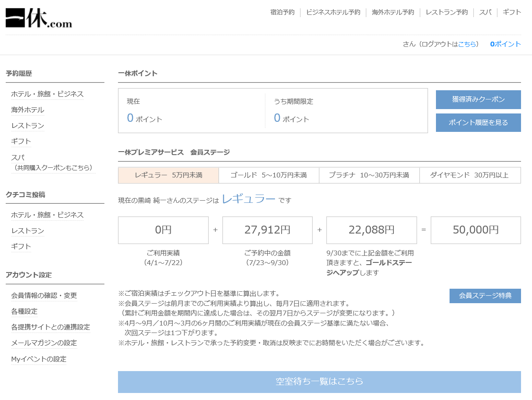Click the 空室待ち一覧はこちら banner button

pyautogui.click(x=319, y=382)
